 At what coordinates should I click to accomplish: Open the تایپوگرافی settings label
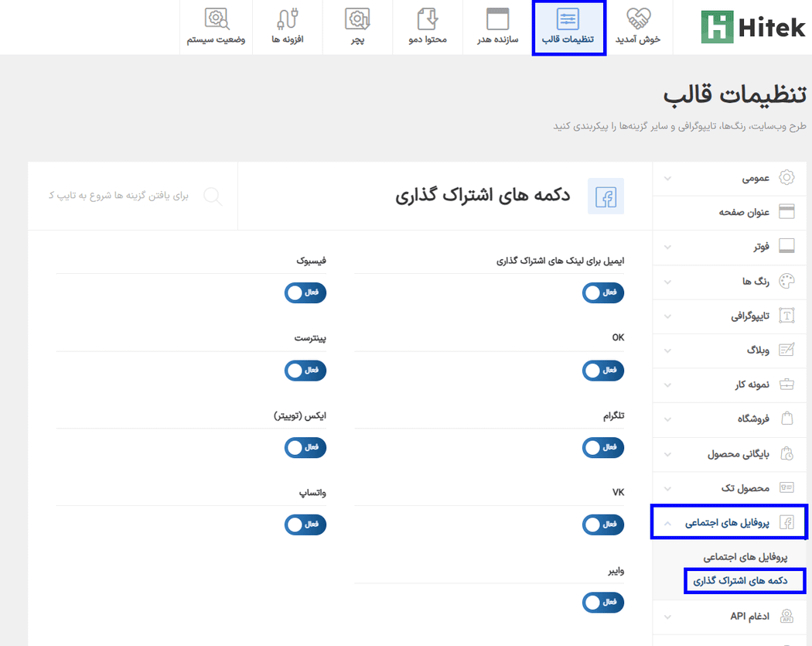pos(750,316)
